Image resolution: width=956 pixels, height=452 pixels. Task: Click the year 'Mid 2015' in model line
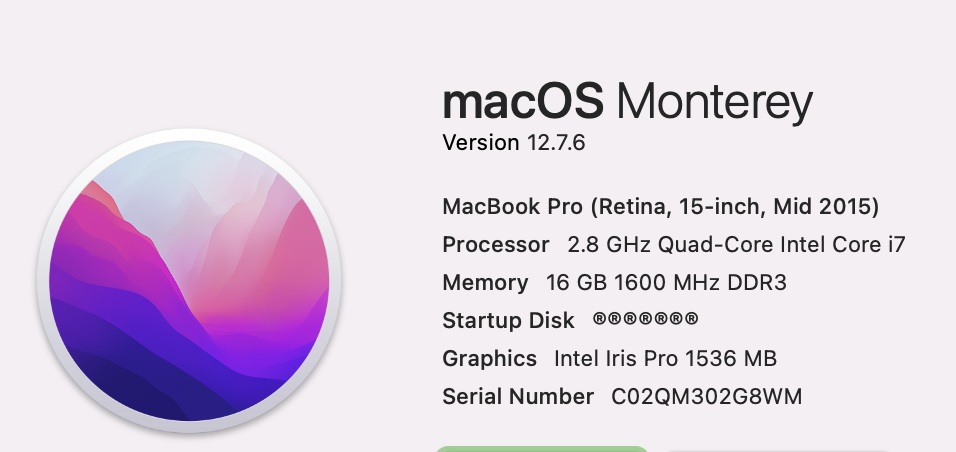(x=822, y=207)
